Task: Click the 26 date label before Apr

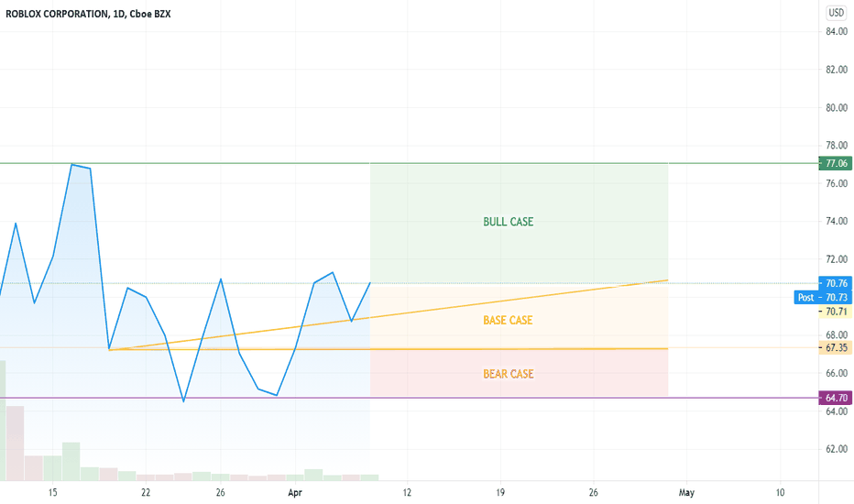Action: click(220, 493)
